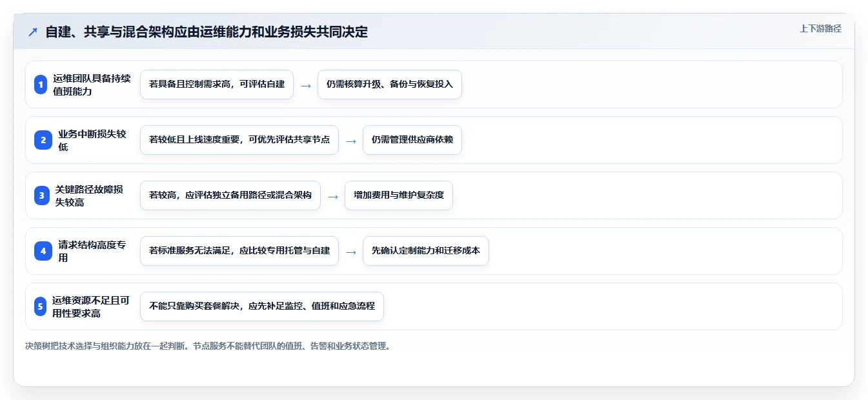This screenshot has height=400, width=868.
Task: Select the number 5 badge
Action: point(40,306)
